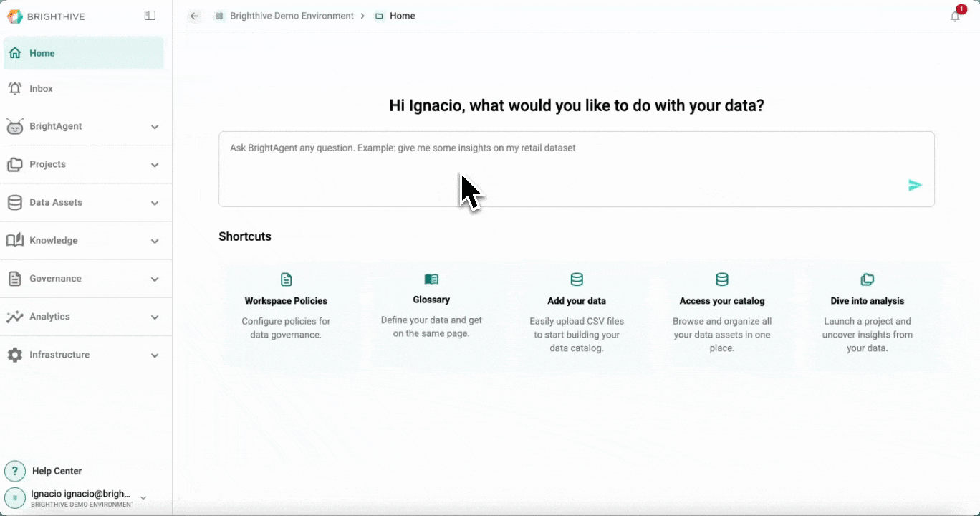This screenshot has height=516, width=980.
Task: Click the Home house icon in sidebar
Action: [x=15, y=53]
